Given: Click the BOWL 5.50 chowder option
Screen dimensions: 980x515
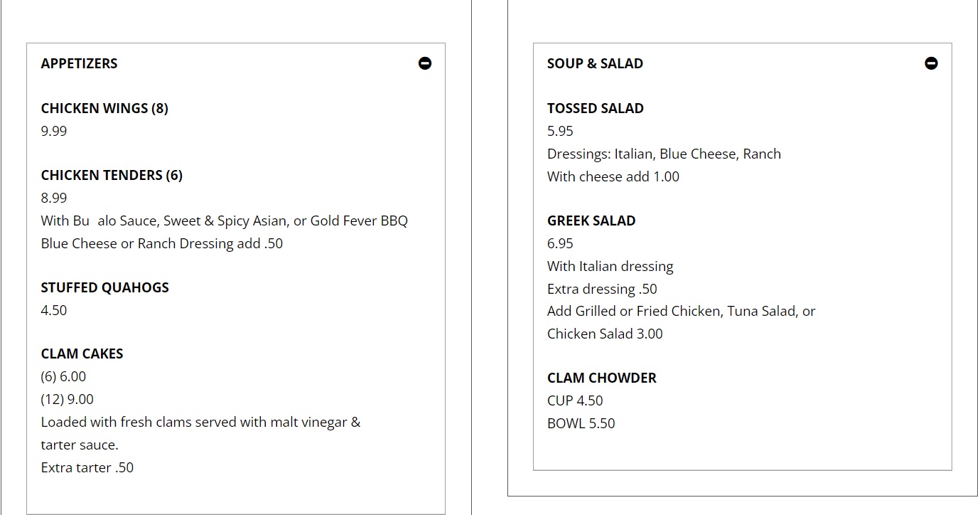Looking at the screenshot, I should [581, 423].
